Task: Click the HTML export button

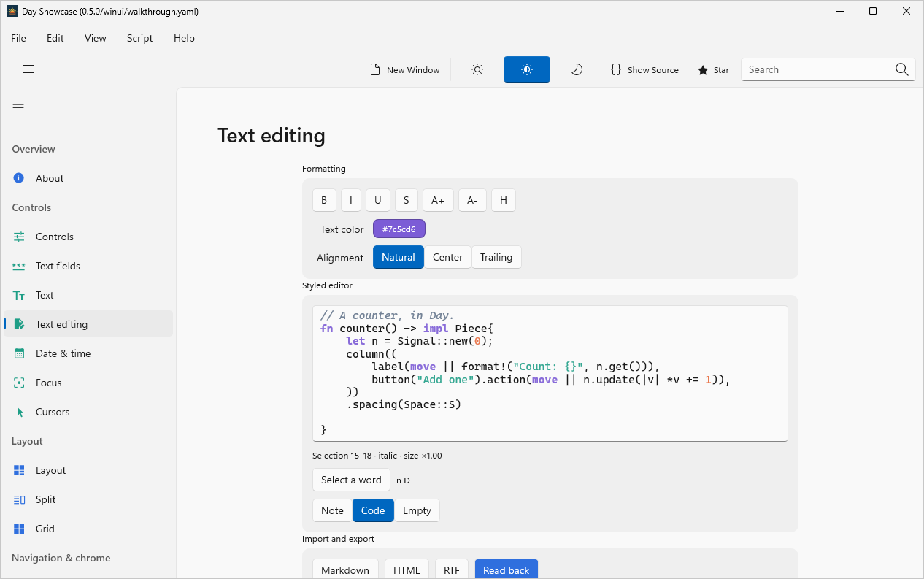Action: pyautogui.click(x=407, y=570)
